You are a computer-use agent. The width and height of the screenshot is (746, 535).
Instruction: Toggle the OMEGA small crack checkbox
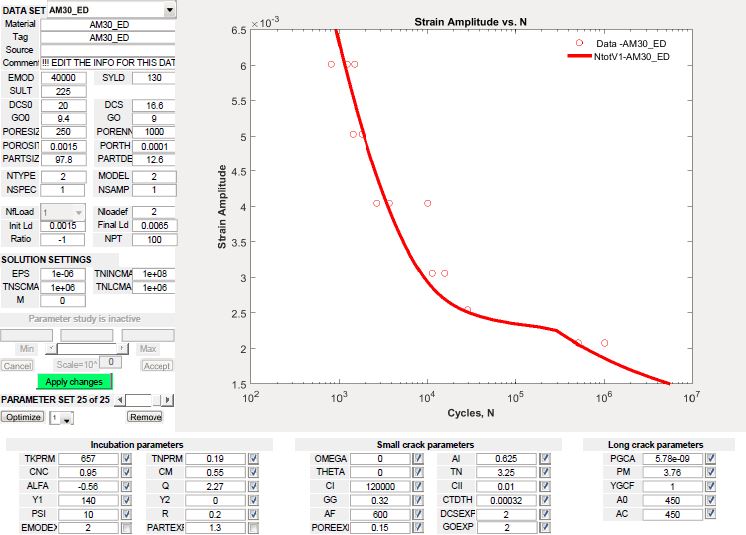(x=417, y=458)
